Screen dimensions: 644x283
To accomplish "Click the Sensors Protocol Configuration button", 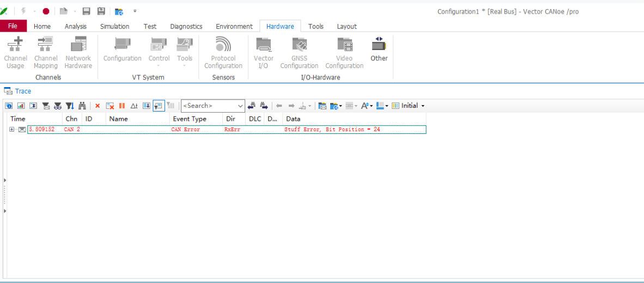I will tap(223, 53).
